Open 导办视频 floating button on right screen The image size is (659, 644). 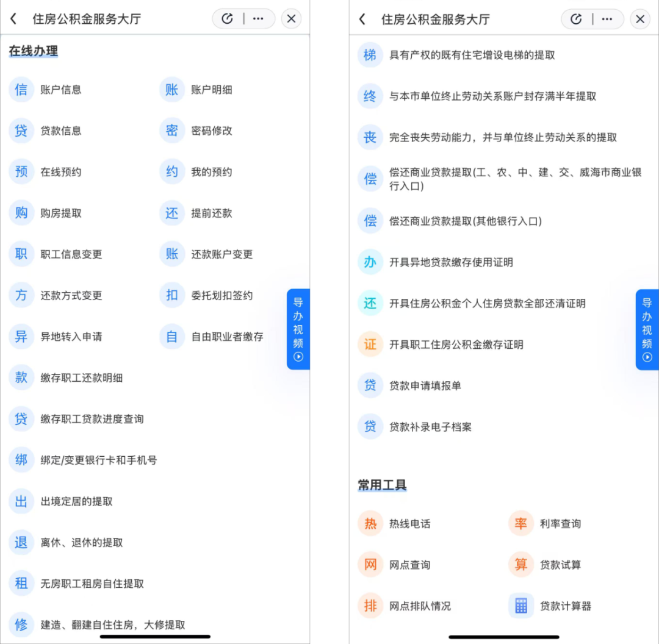[647, 330]
